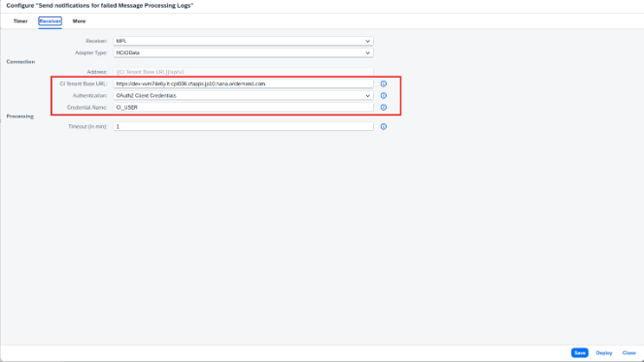Switch to the Timer tab
644x362 pixels.
20,21
